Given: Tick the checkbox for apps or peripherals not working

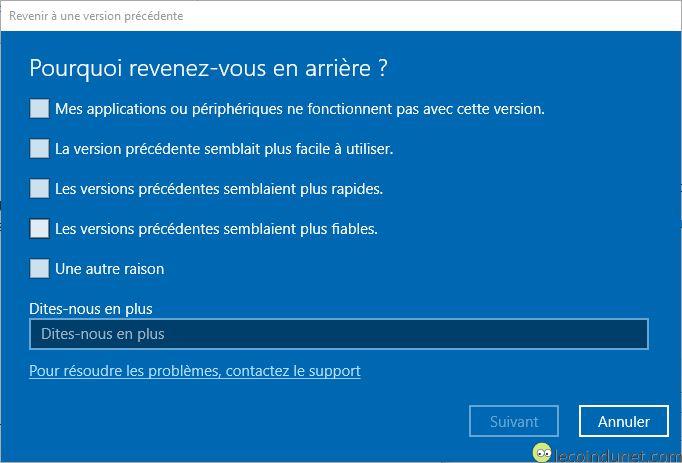Looking at the screenshot, I should coord(39,108).
